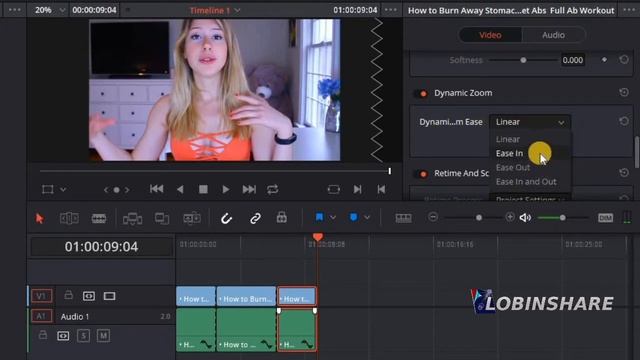This screenshot has height=360, width=640.
Task: Toggle Auto Track Selector on V1
Action: (x=89, y=296)
